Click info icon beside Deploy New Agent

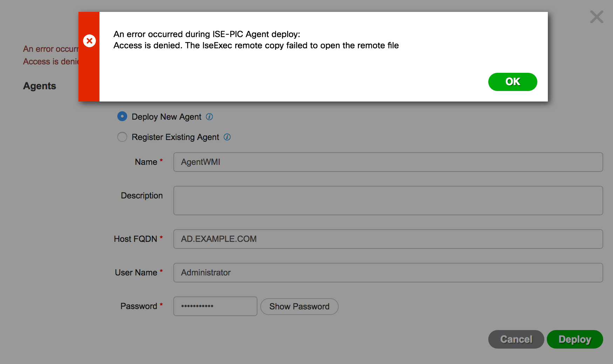pos(209,117)
